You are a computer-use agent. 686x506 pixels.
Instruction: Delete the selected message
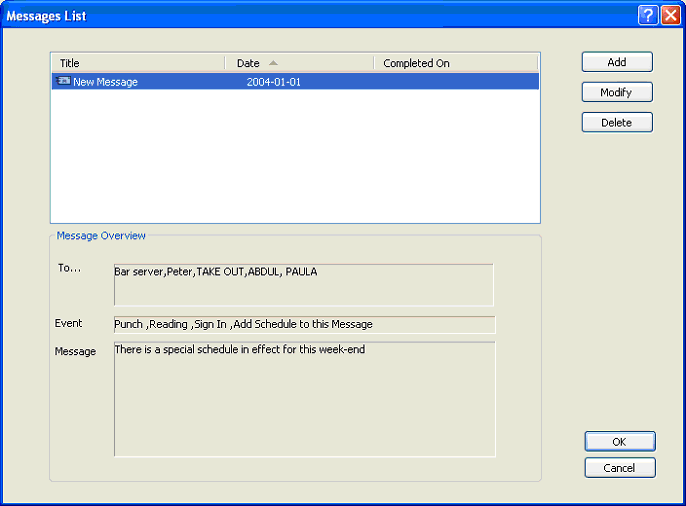[x=617, y=122]
